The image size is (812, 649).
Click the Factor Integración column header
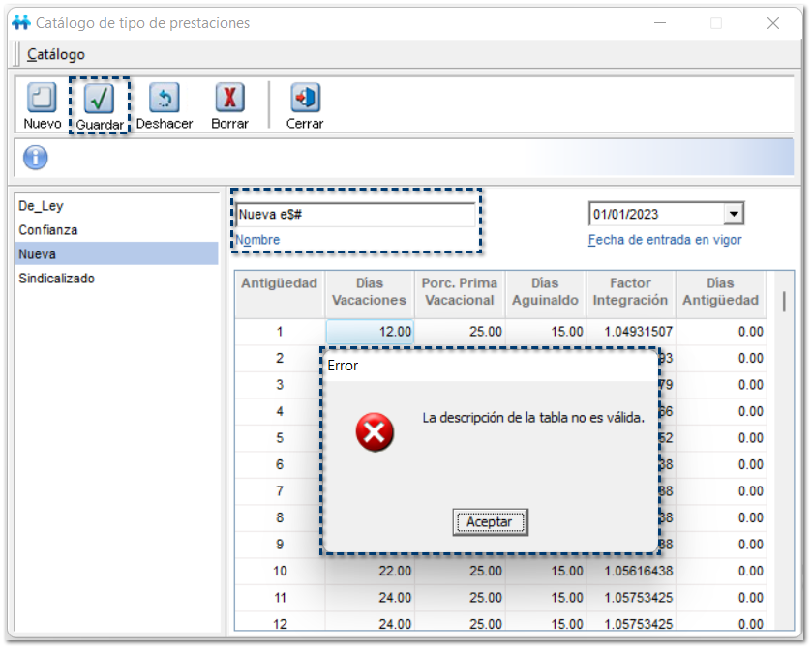(x=630, y=292)
